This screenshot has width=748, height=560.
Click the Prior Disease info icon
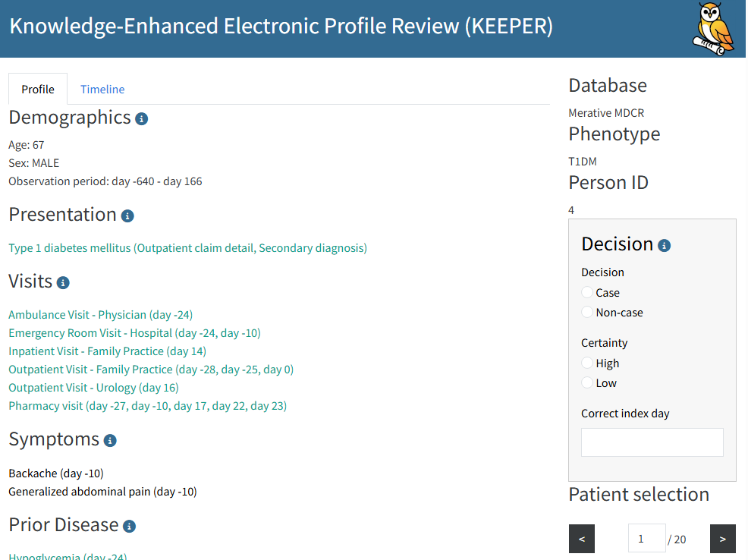[129, 527]
